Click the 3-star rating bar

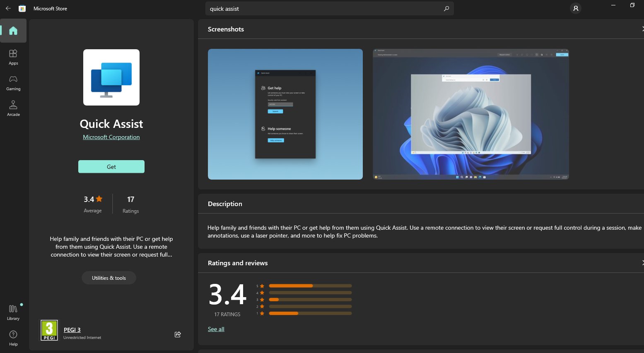tap(310, 300)
